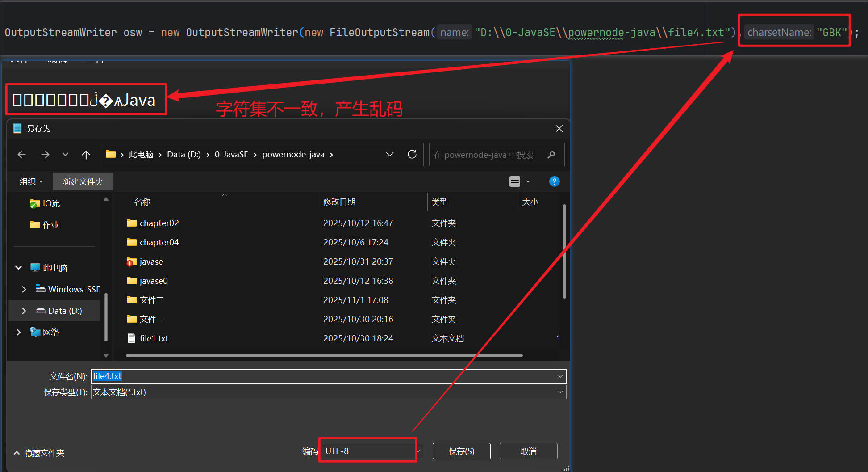Click the forward navigation arrow
This screenshot has height=472, width=868.
45,154
